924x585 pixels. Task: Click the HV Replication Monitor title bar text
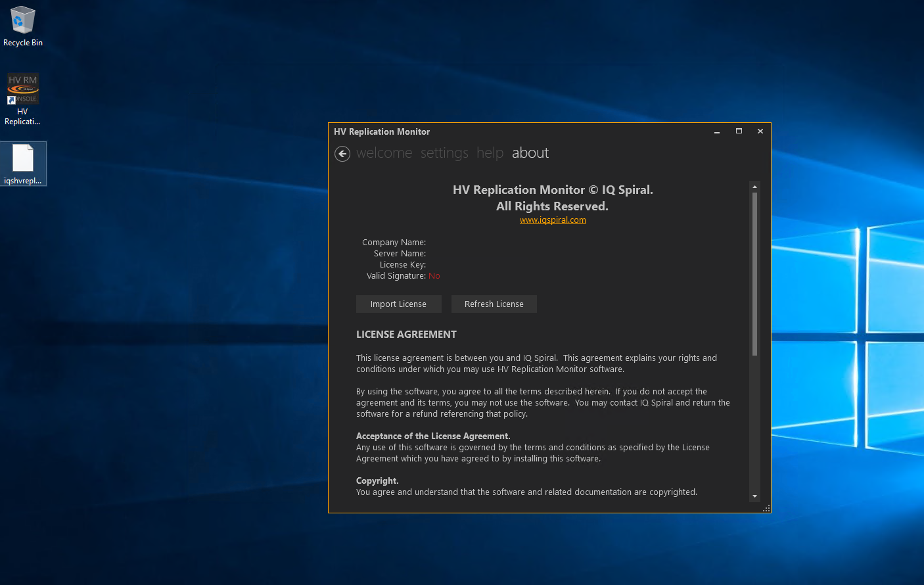point(382,131)
